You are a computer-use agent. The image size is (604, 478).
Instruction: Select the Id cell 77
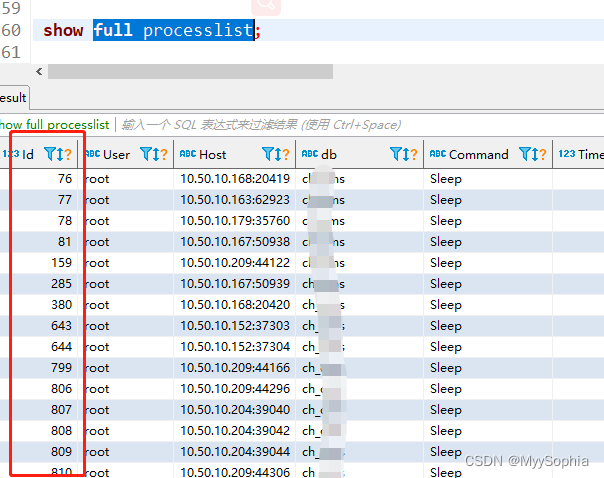pos(39,200)
